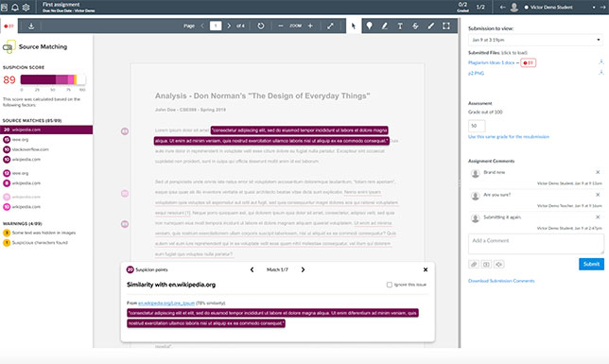Close the similarity match popup
The height and width of the screenshot is (364, 609).
(426, 269)
